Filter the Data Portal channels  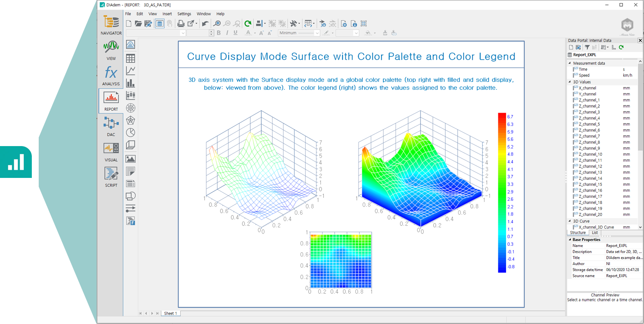[x=587, y=48]
